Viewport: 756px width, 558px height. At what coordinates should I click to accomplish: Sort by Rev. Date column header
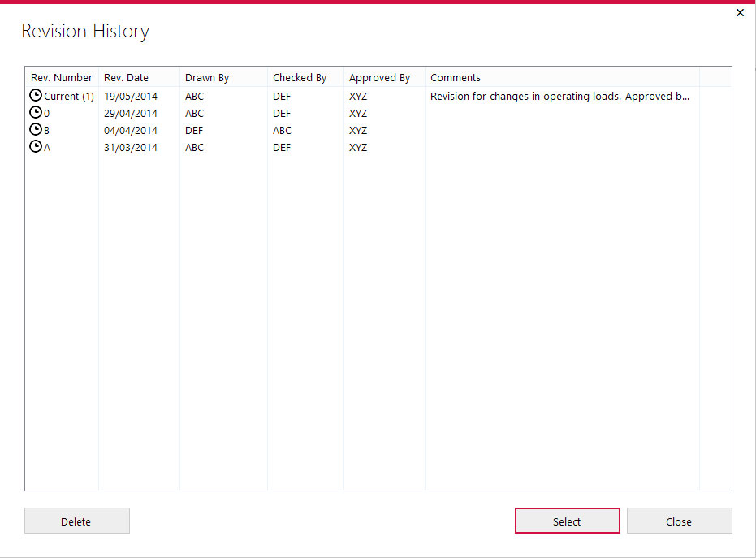point(139,77)
